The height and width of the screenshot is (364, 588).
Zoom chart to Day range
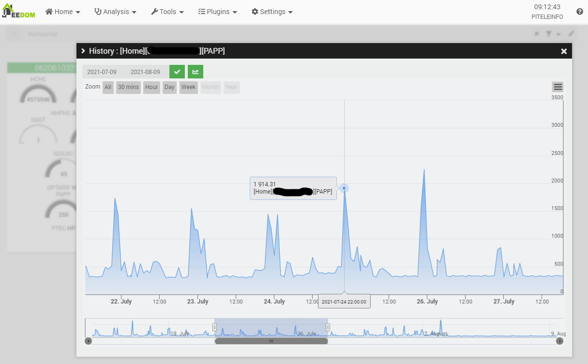click(169, 87)
